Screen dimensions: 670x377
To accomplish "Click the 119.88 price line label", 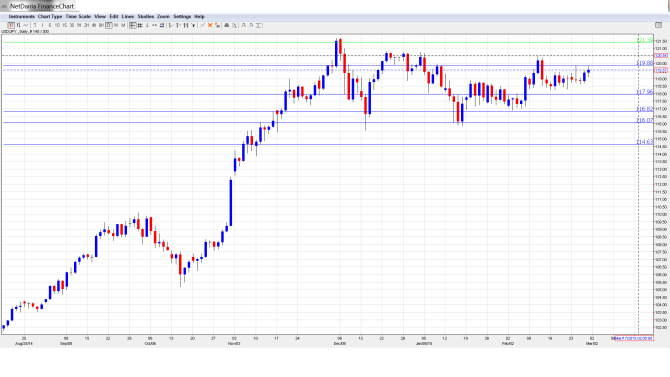I will (x=645, y=63).
